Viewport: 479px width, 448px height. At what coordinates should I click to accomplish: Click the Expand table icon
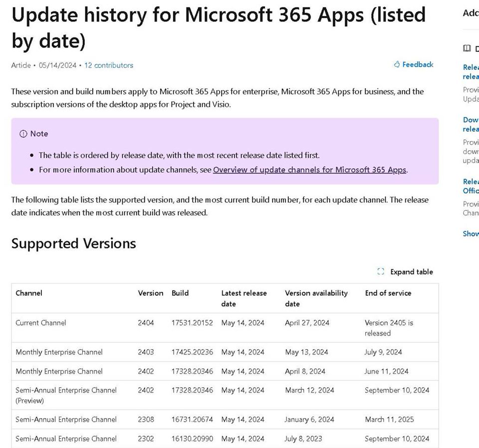(381, 271)
